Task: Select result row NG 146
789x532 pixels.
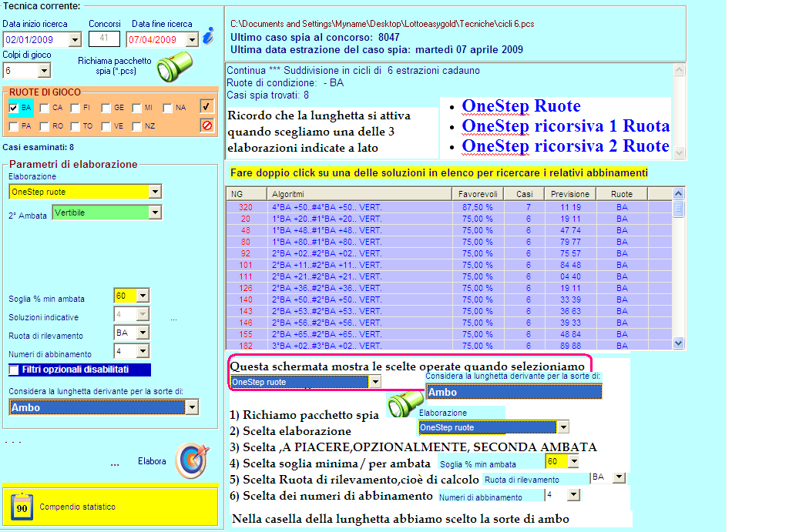Action: (x=449, y=323)
